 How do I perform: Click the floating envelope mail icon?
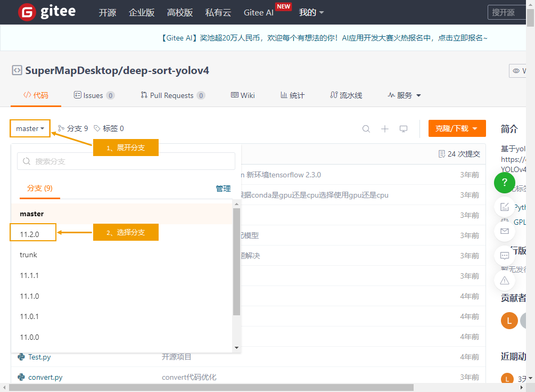coord(504,231)
